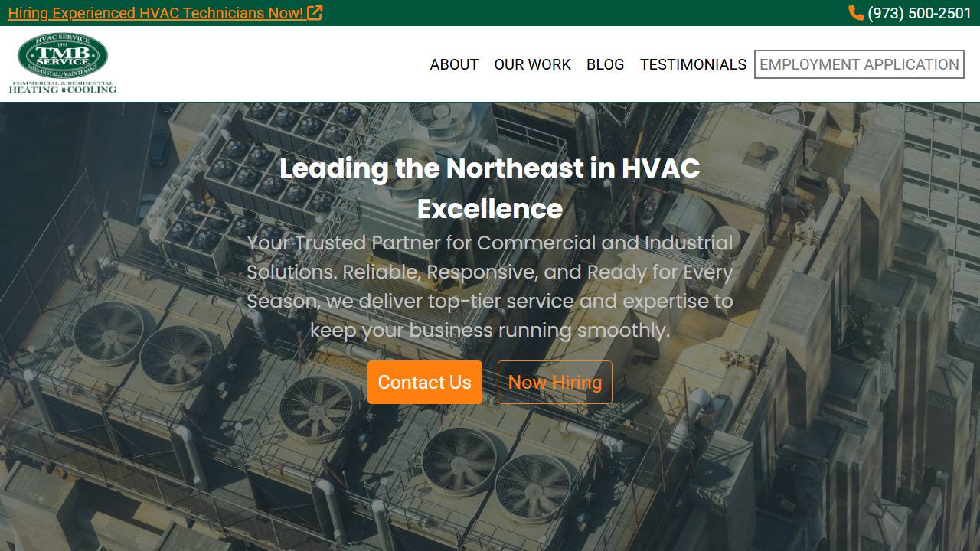This screenshot has height=551, width=980.
Task: Click the blank white header space left of ABOUT
Action: [268, 64]
